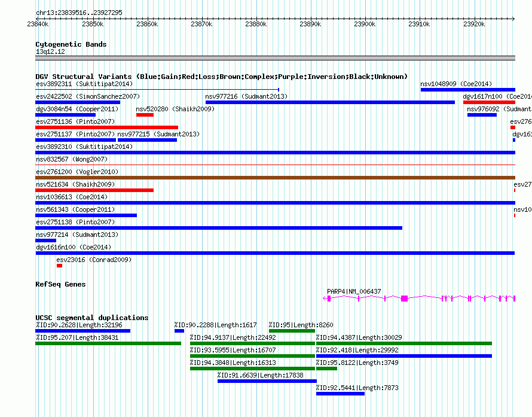Click the blue bar under esv2422502

pos(78,102)
